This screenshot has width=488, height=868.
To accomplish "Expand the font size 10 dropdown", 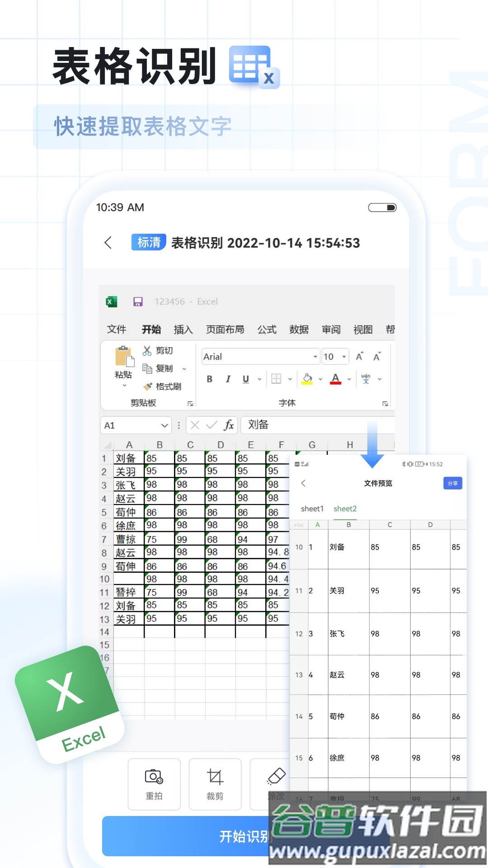I will click(344, 357).
